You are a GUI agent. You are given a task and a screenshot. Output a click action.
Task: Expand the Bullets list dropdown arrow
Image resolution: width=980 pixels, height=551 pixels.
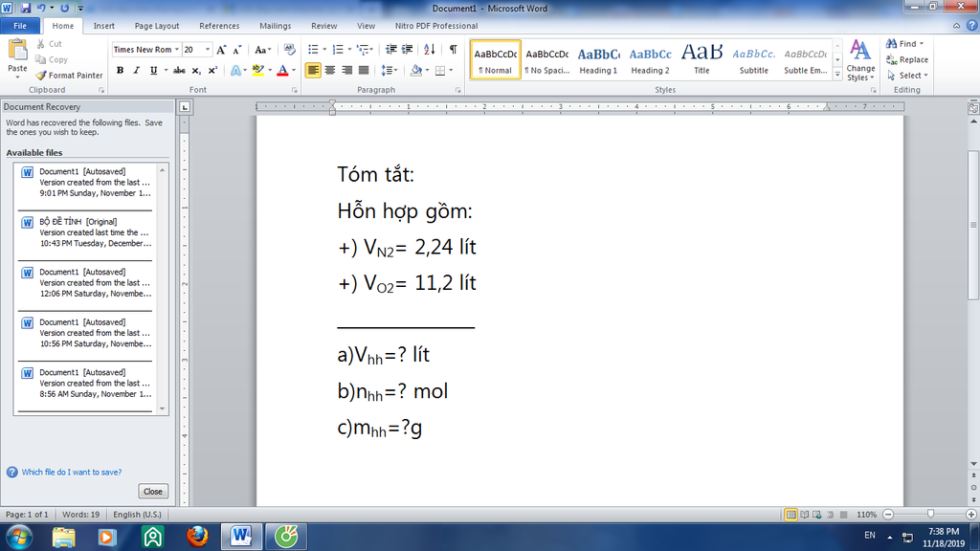[x=324, y=50]
